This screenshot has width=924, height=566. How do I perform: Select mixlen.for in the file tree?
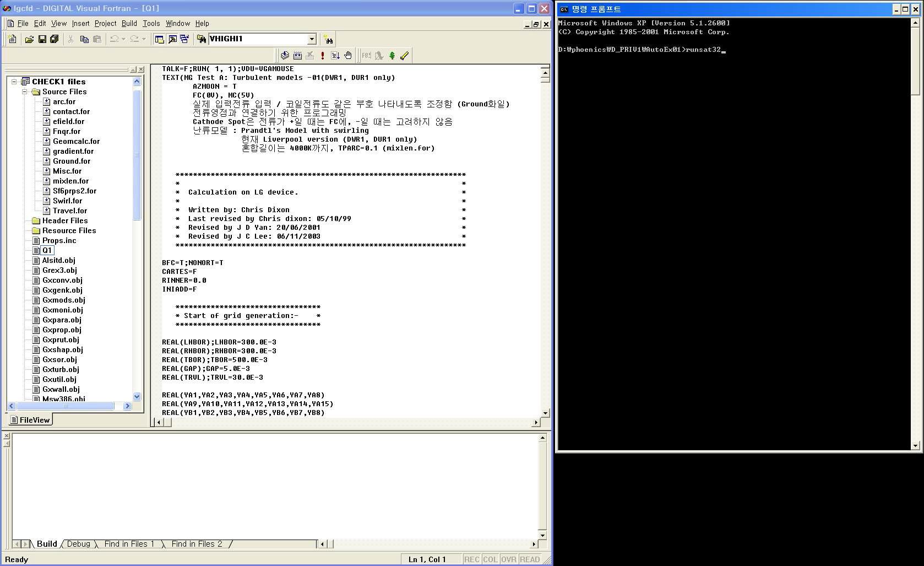click(70, 181)
